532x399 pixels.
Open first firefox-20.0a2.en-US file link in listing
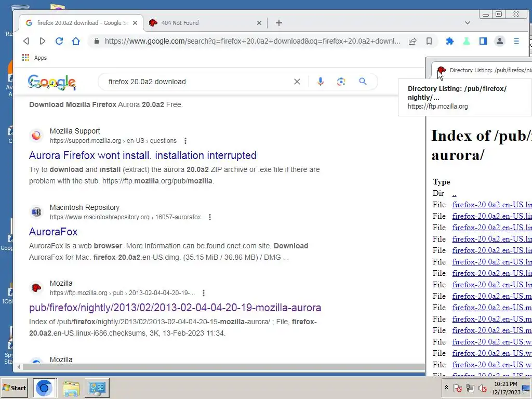tap(492, 205)
